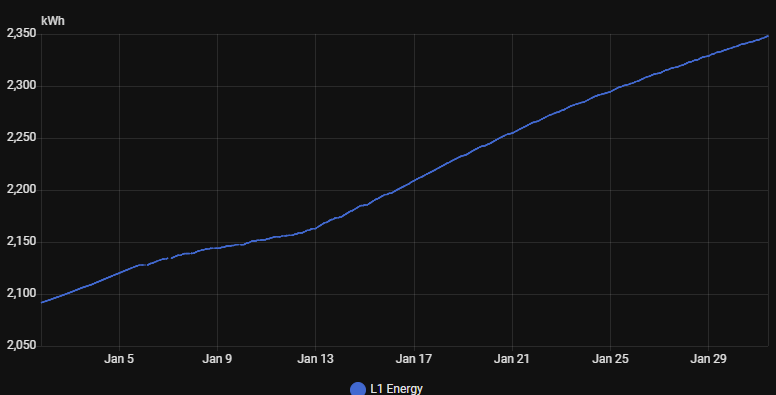Click the Jan 17 x-axis label
Screen dimensions: 776x395
tap(414, 359)
